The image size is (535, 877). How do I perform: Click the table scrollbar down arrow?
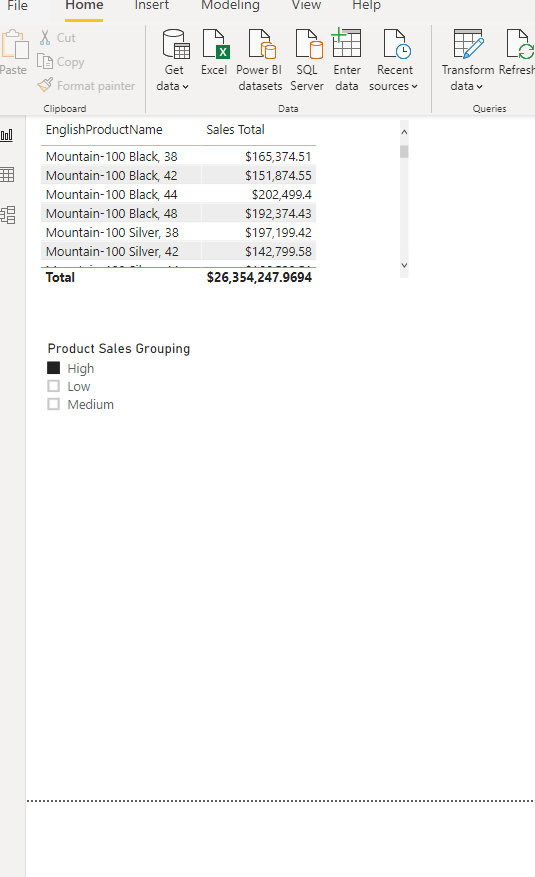coord(404,266)
